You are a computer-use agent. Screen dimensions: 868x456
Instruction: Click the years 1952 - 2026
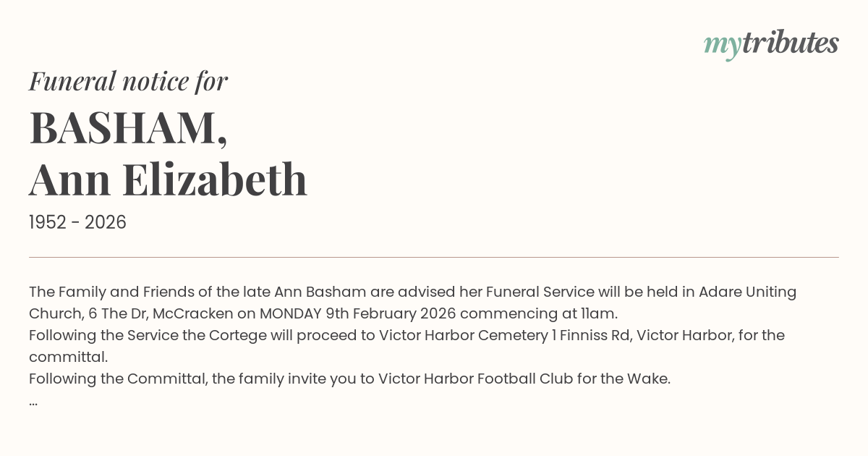pos(77,222)
